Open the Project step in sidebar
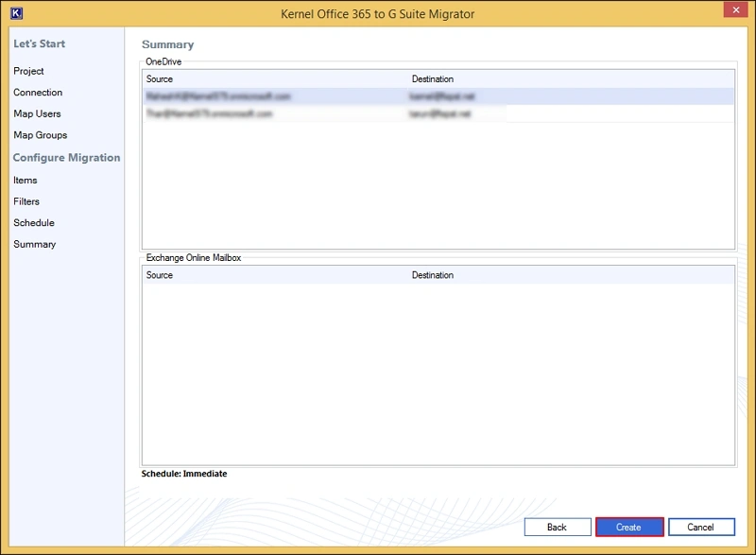 (x=28, y=71)
